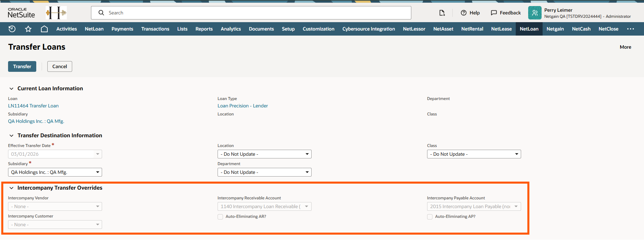Image resolution: width=644 pixels, height=242 pixels.
Task: Click the Feedback speech bubble icon
Action: click(x=494, y=13)
